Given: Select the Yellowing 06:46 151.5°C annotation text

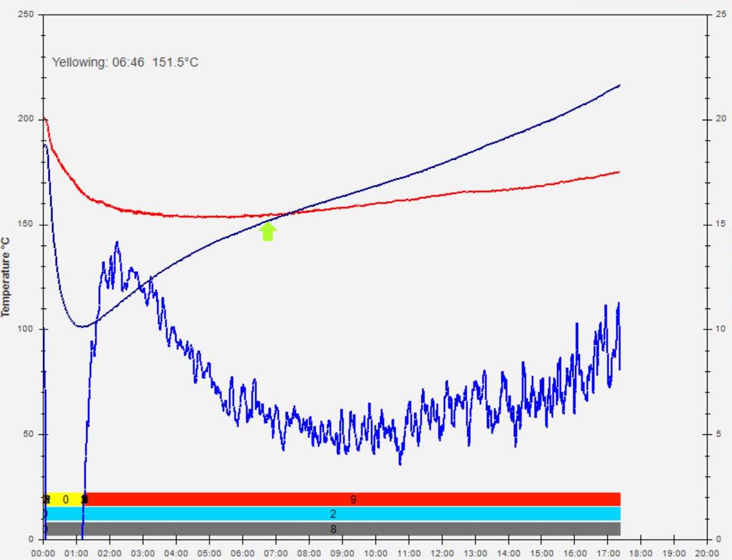Looking at the screenshot, I should (x=125, y=62).
